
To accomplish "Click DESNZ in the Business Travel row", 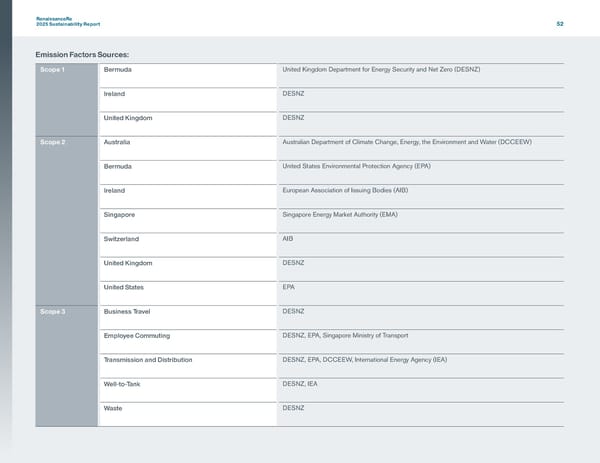I will [x=293, y=311].
